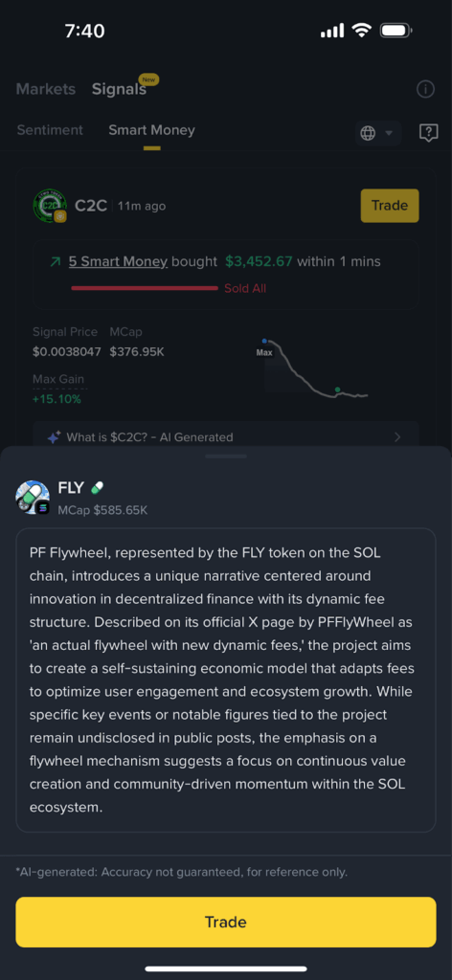Open the Sentiment sub-tab

(50, 130)
